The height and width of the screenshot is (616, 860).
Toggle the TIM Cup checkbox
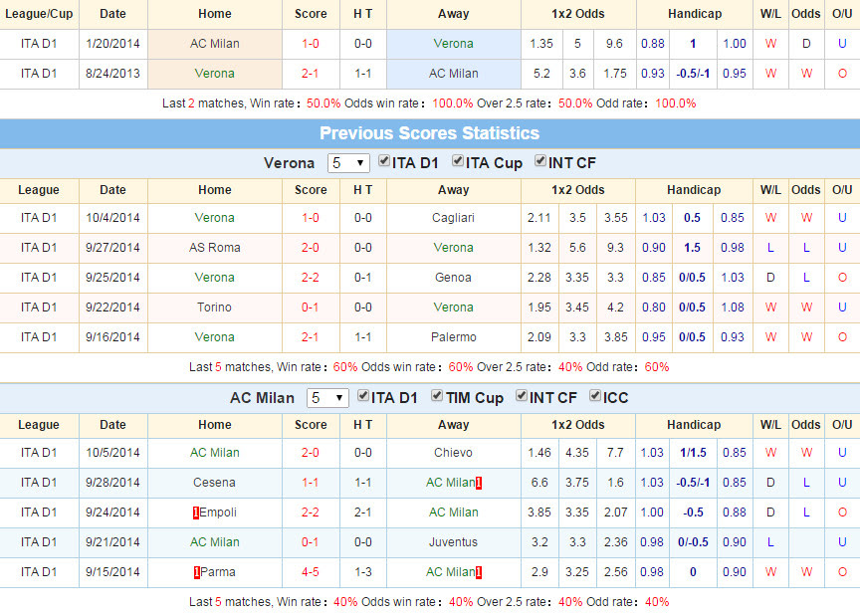437,395
